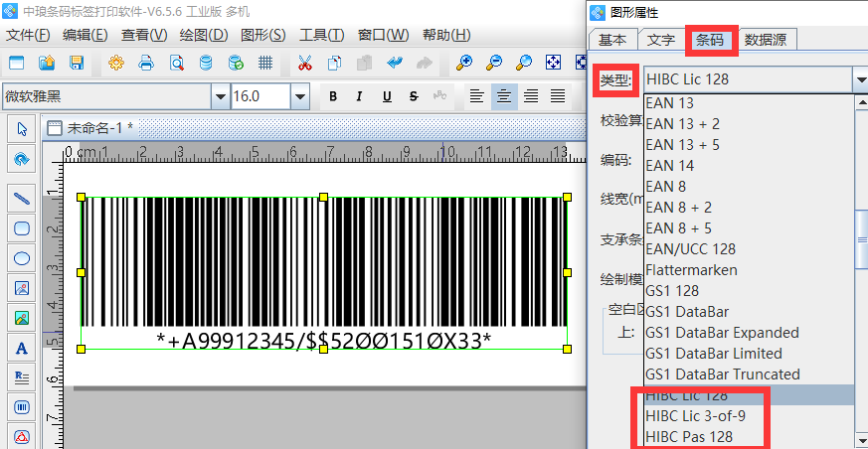This screenshot has height=449, width=868.
Task: Open the font name dropdown arrow
Action: (x=221, y=96)
